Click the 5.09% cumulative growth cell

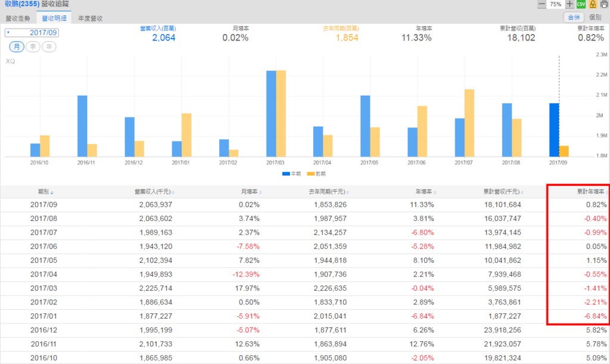[x=596, y=358]
